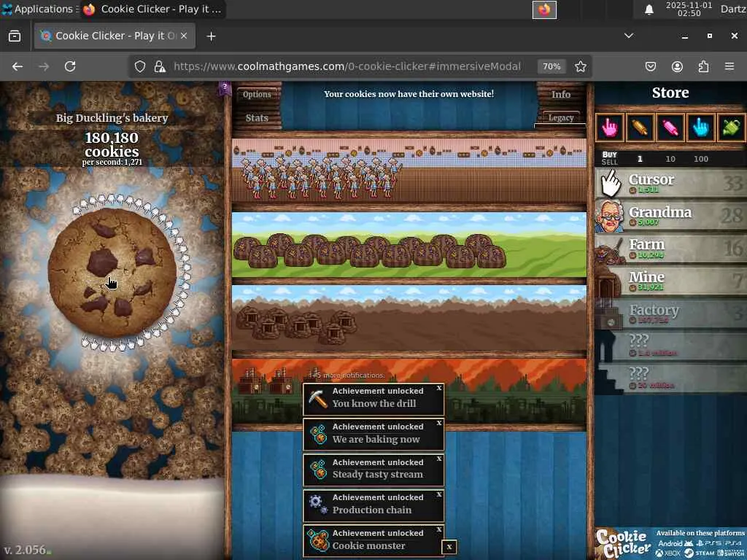Screen dimensions: 747x560
Task: Click the news ticker headline
Action: coord(409,94)
